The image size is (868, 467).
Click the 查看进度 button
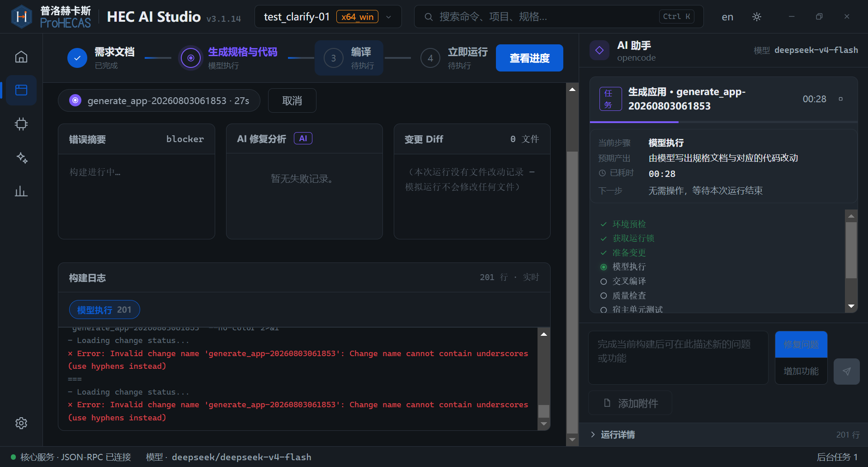(x=529, y=58)
